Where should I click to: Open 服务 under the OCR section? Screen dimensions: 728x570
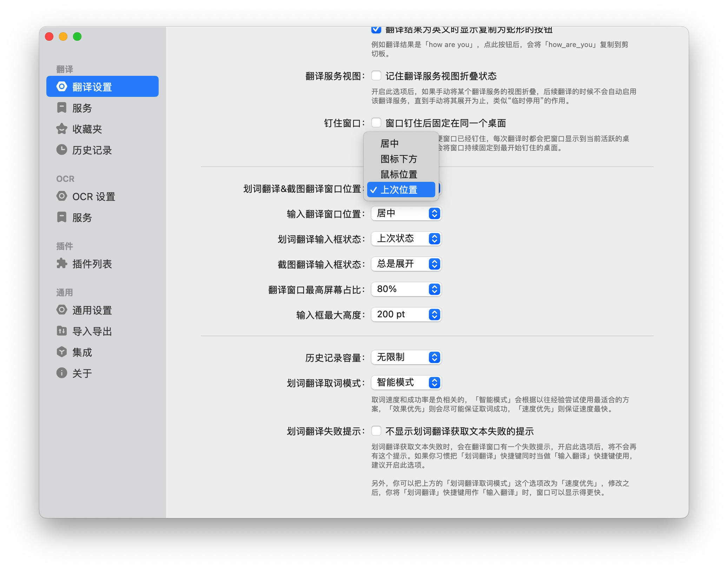point(82,218)
